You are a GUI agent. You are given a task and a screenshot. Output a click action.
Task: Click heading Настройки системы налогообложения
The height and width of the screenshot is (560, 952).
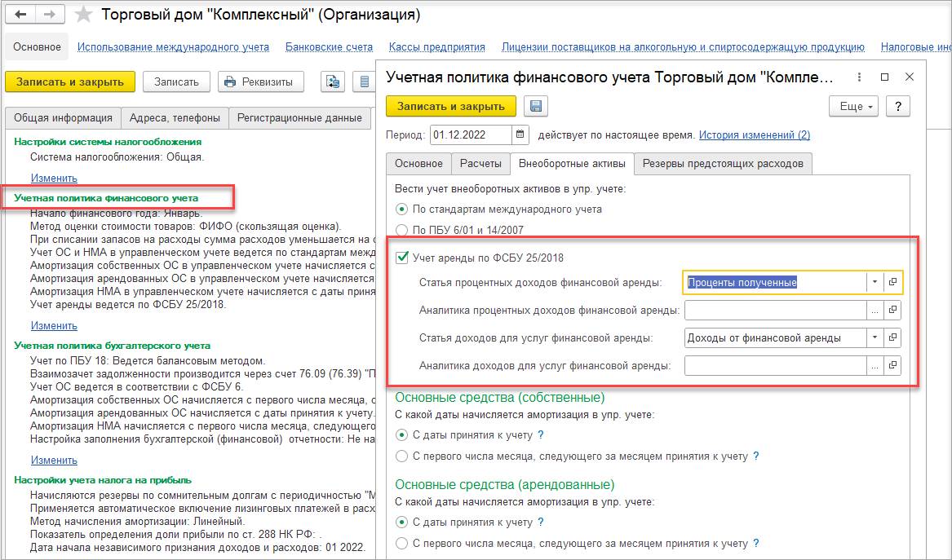108,141
